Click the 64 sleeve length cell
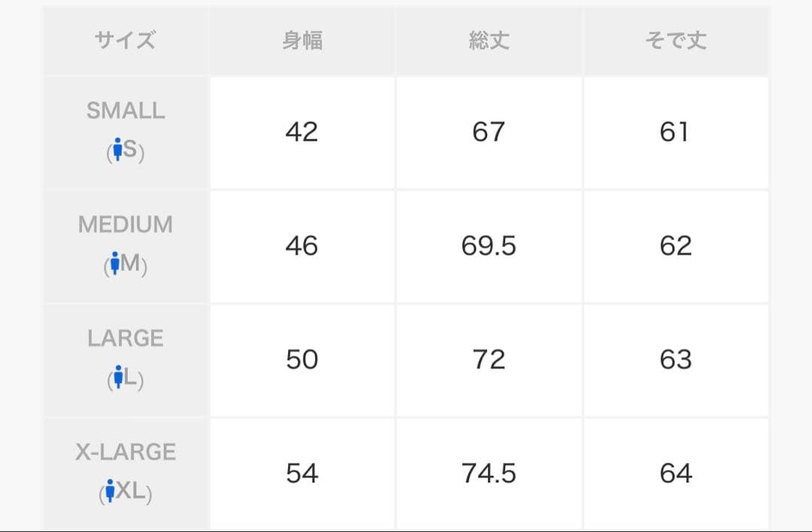The height and width of the screenshot is (532, 812). coord(675,473)
